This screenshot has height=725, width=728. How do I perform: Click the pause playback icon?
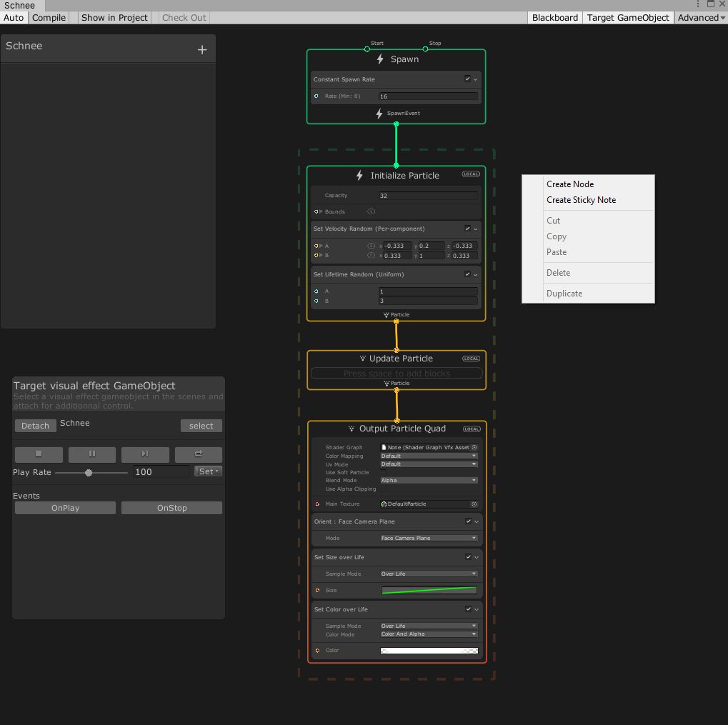pos(91,454)
